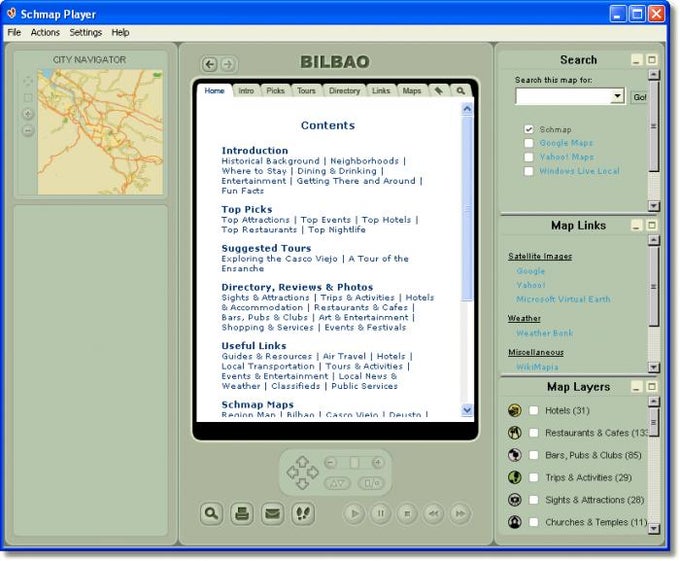Rewind to the previous tour stop
The width and height of the screenshot is (680, 561).
(434, 514)
